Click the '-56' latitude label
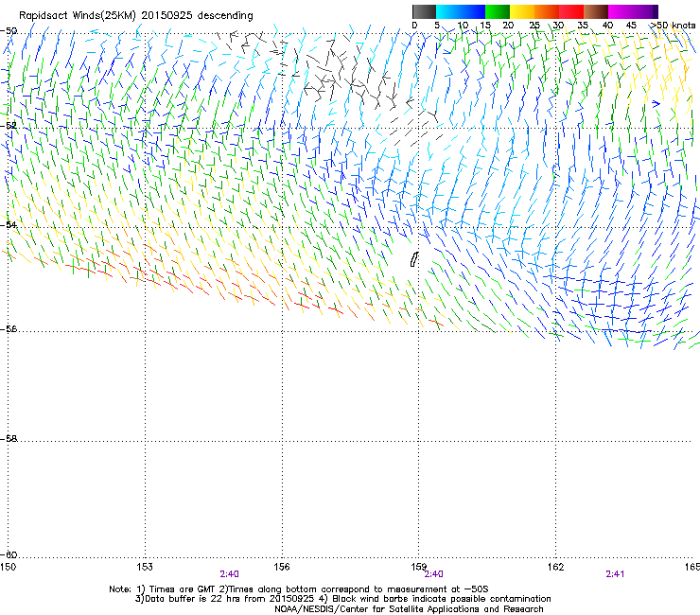This screenshot has height=615, width=700. click(9, 328)
